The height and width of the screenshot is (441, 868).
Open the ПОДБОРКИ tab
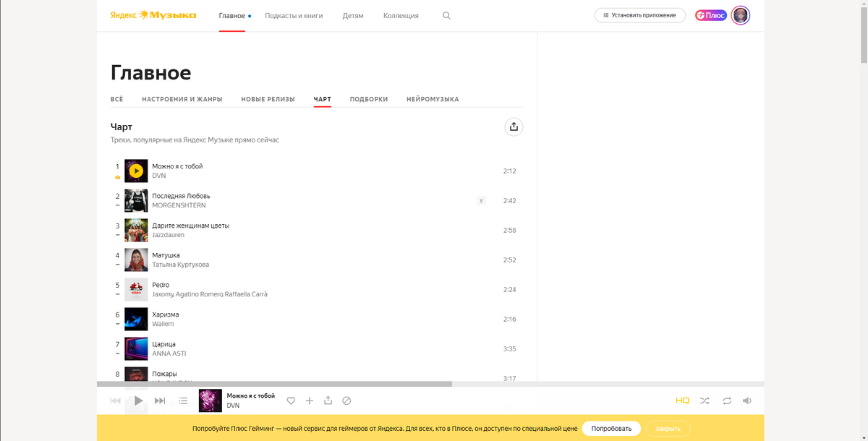coord(369,99)
